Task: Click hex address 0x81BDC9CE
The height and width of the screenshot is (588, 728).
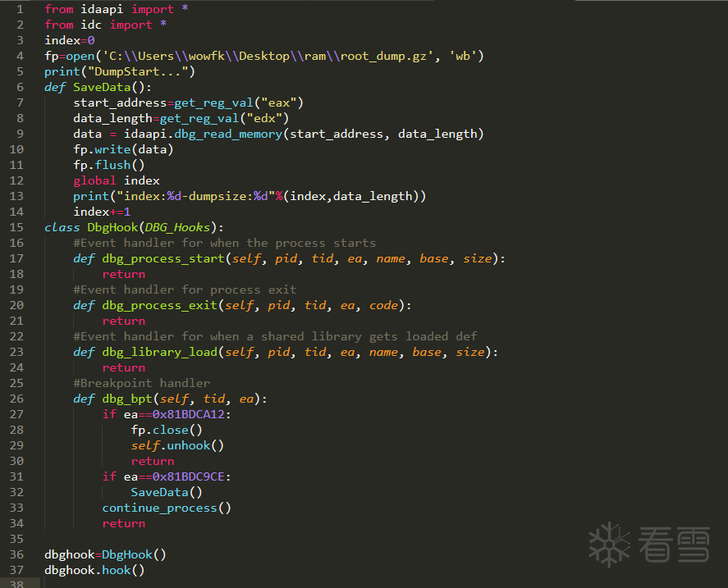Action: [189, 476]
